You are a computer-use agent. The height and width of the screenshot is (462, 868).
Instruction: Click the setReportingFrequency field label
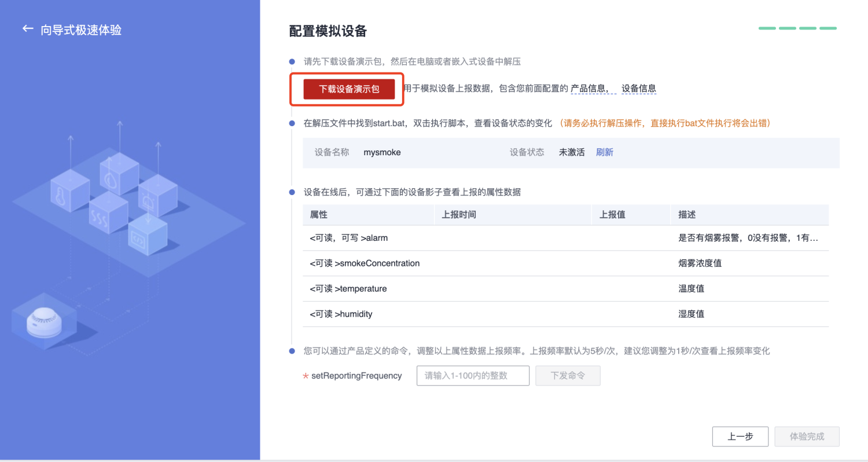356,376
